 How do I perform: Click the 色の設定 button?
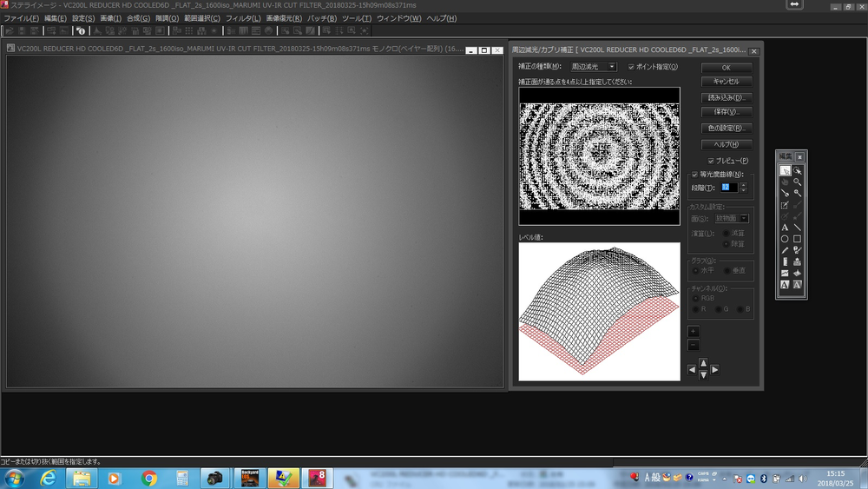click(x=726, y=129)
